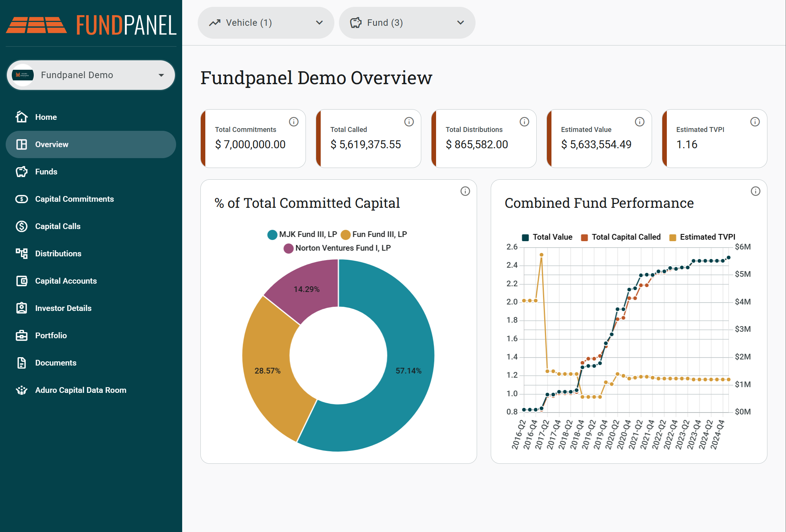
Task: Click the Funds piggy bank sidebar icon
Action: pyautogui.click(x=22, y=171)
